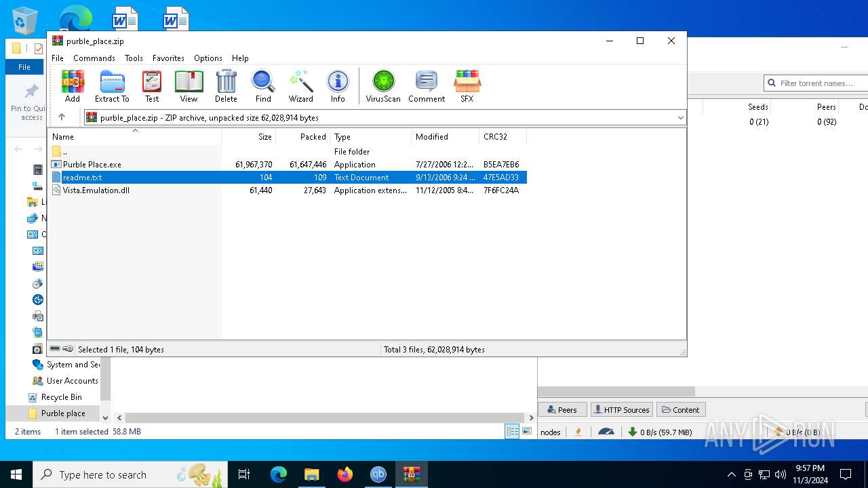Viewport: 868px width, 488px height.
Task: Run the Test archive tool
Action: click(152, 86)
